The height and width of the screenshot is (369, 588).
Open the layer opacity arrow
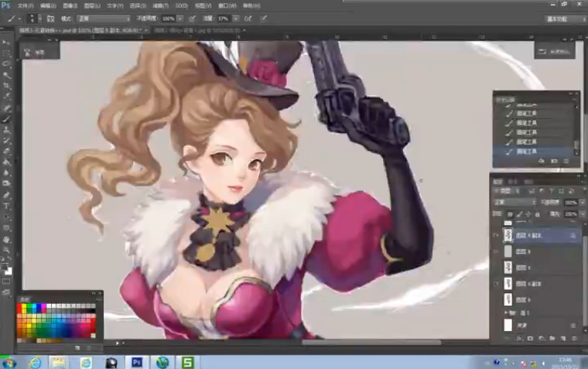click(x=582, y=202)
